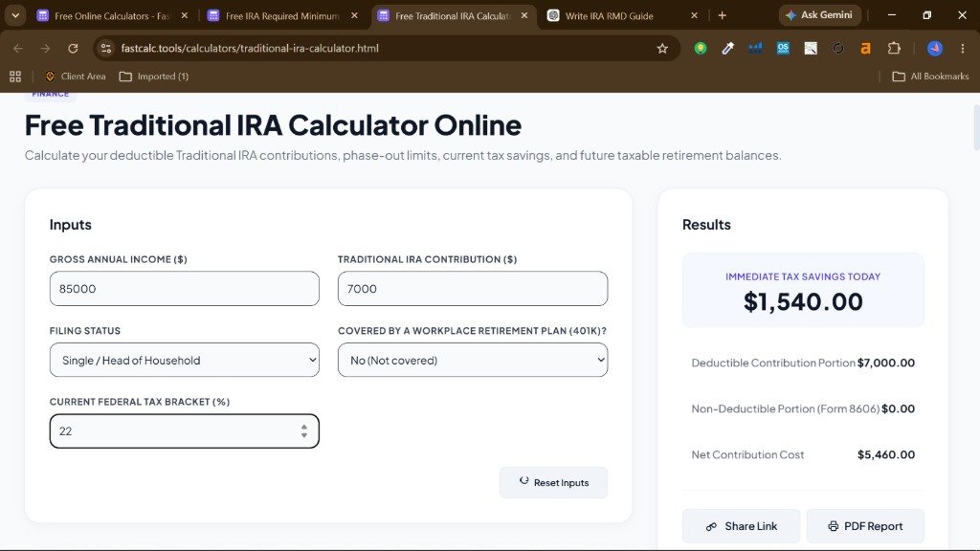Image resolution: width=980 pixels, height=551 pixels.
Task: Decrease tax bracket with stepper down arrow
Action: point(303,435)
